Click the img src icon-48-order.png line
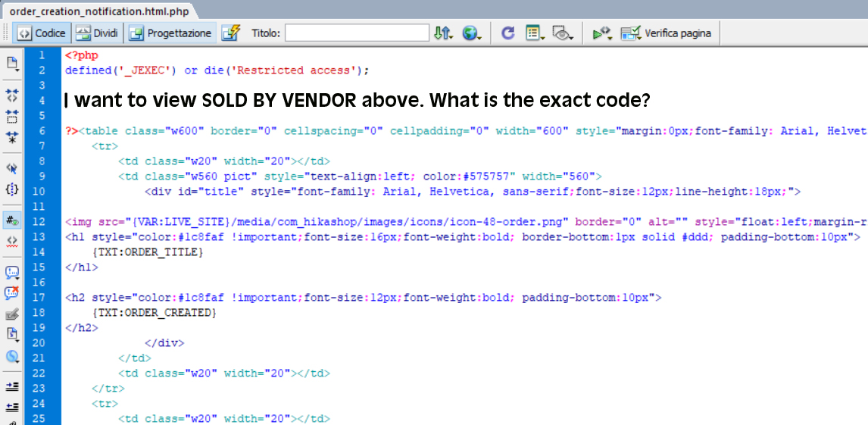The image size is (868, 425). pyautogui.click(x=466, y=223)
